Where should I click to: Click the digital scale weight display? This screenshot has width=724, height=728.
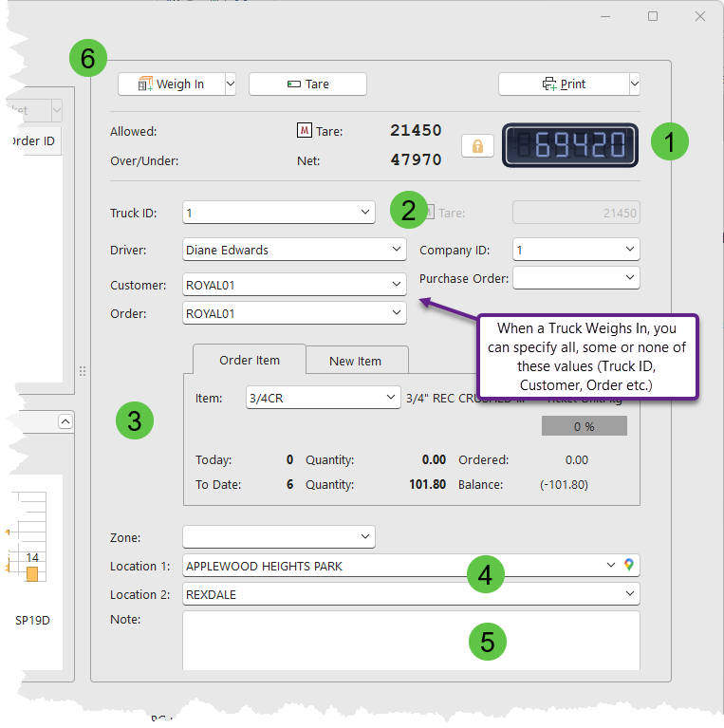coord(570,145)
